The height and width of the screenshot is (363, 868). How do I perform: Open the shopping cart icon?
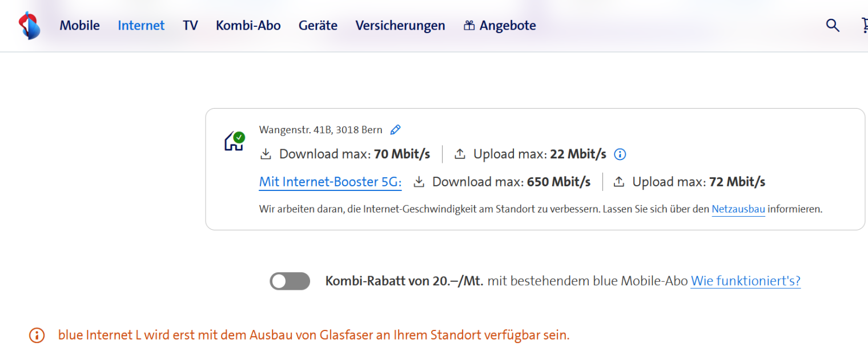(864, 25)
